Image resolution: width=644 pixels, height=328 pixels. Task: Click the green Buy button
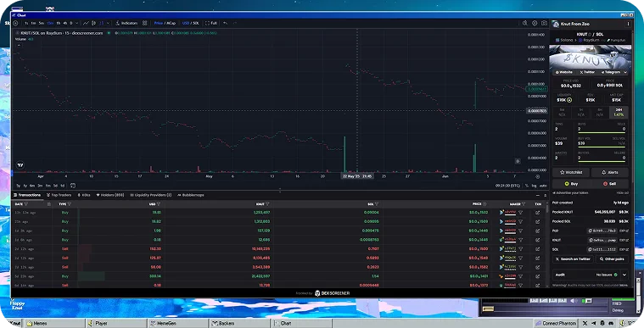point(571,184)
